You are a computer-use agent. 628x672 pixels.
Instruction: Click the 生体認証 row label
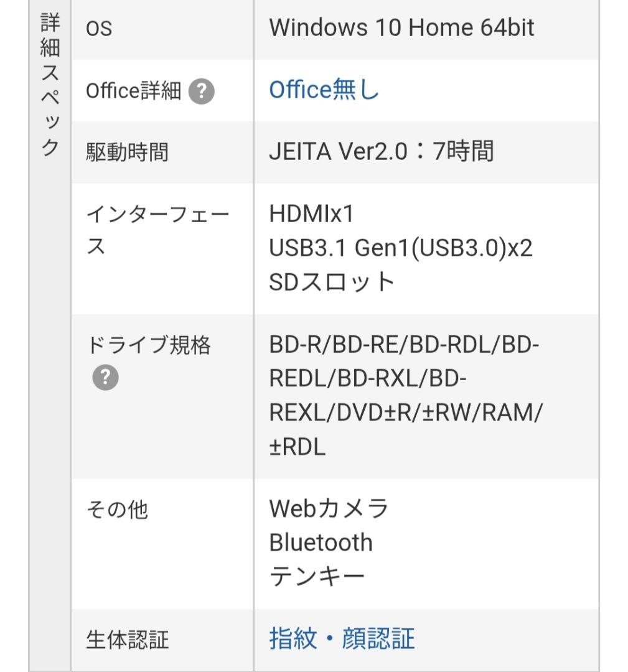click(x=128, y=640)
